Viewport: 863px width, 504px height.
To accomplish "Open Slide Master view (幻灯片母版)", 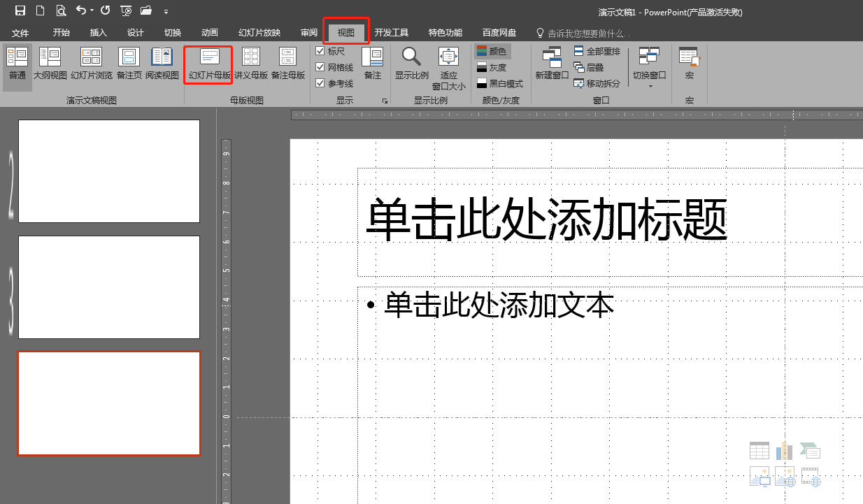I will [207, 64].
